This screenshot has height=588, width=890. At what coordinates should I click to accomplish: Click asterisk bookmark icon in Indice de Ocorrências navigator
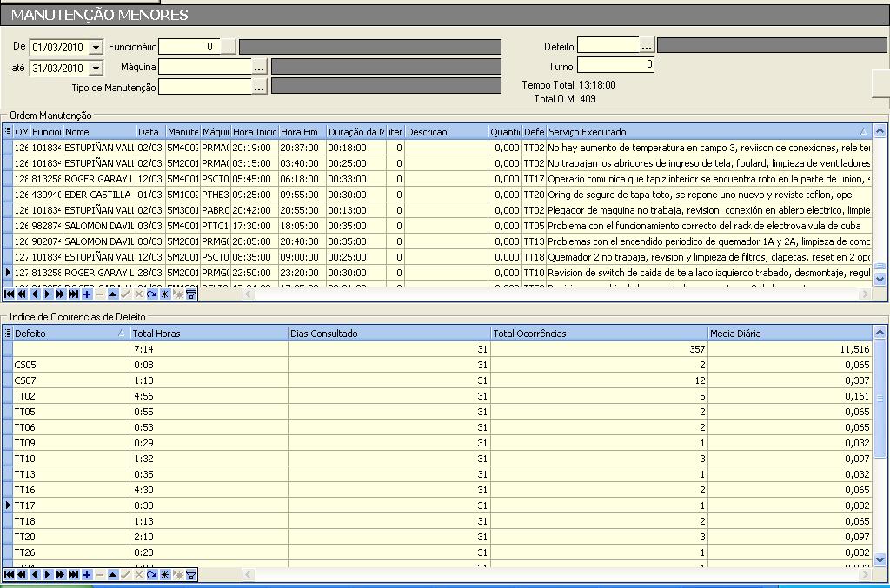(x=164, y=574)
